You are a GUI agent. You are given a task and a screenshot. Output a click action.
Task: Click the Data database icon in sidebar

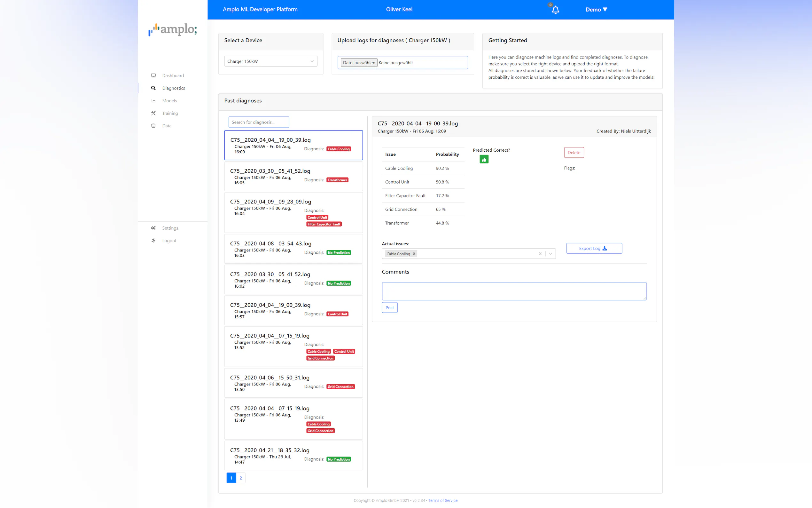click(153, 126)
